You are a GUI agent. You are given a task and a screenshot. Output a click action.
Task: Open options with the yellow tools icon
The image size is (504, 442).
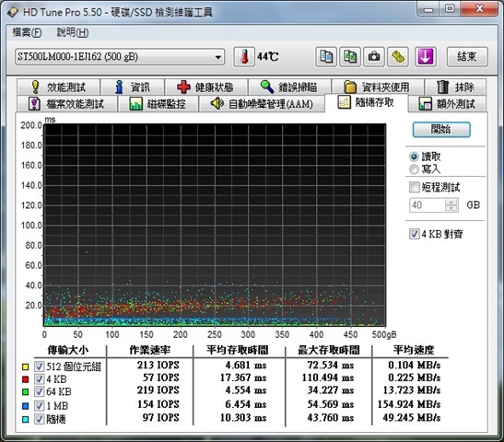point(398,57)
